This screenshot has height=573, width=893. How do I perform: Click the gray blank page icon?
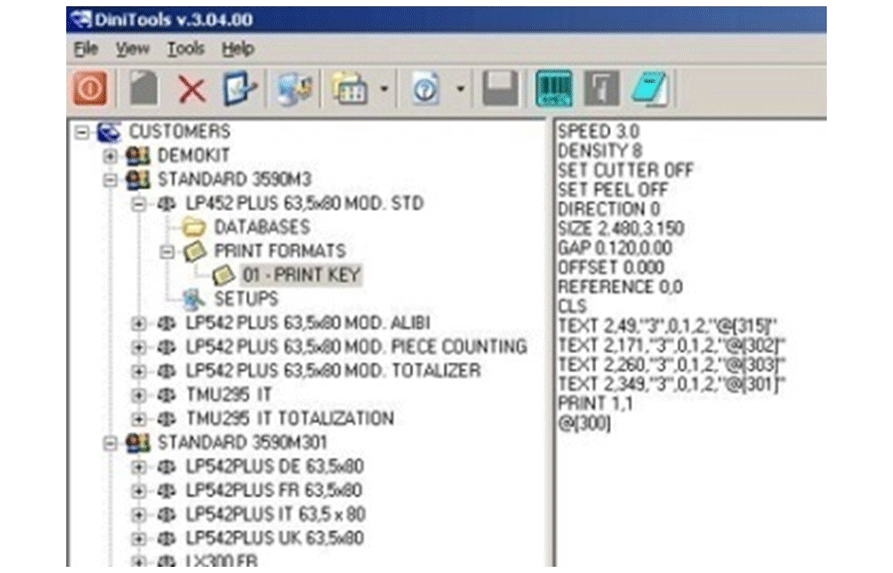pos(145,90)
